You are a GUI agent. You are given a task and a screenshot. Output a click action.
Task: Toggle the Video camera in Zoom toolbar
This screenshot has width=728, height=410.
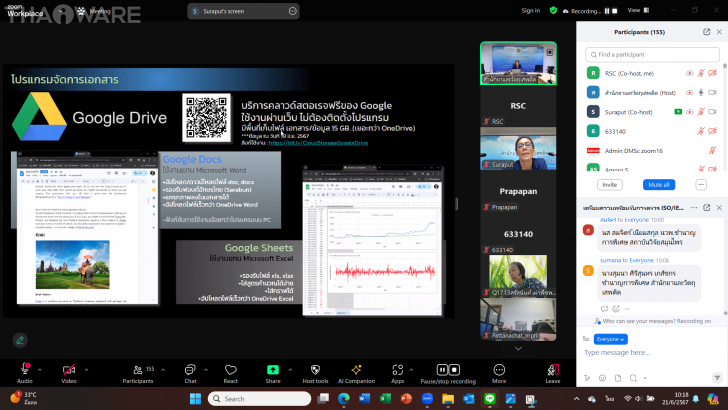(x=69, y=370)
